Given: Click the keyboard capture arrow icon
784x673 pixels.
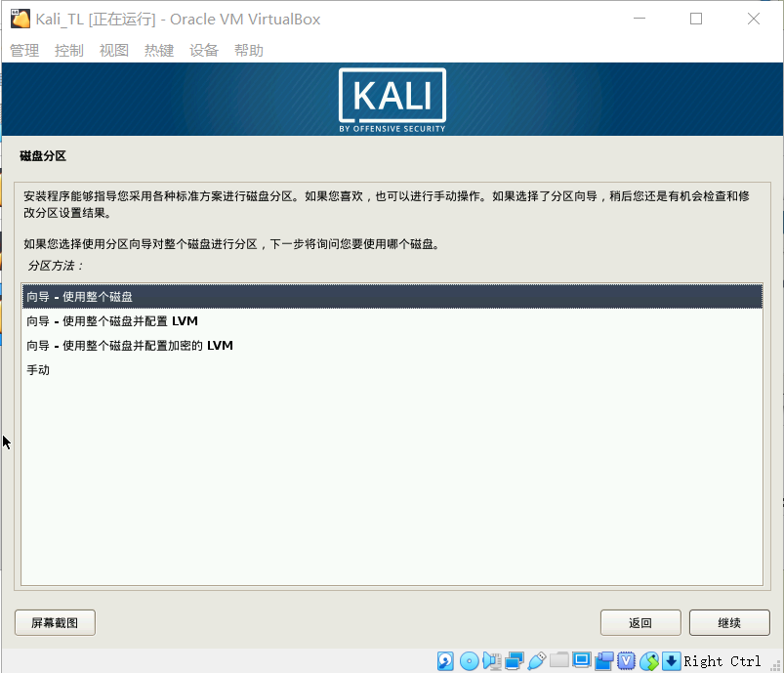Looking at the screenshot, I should click(671, 661).
